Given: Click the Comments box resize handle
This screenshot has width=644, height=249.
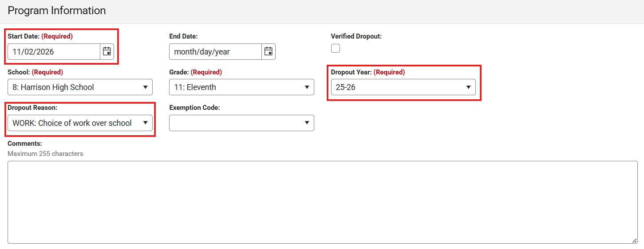Looking at the screenshot, I should (635, 241).
